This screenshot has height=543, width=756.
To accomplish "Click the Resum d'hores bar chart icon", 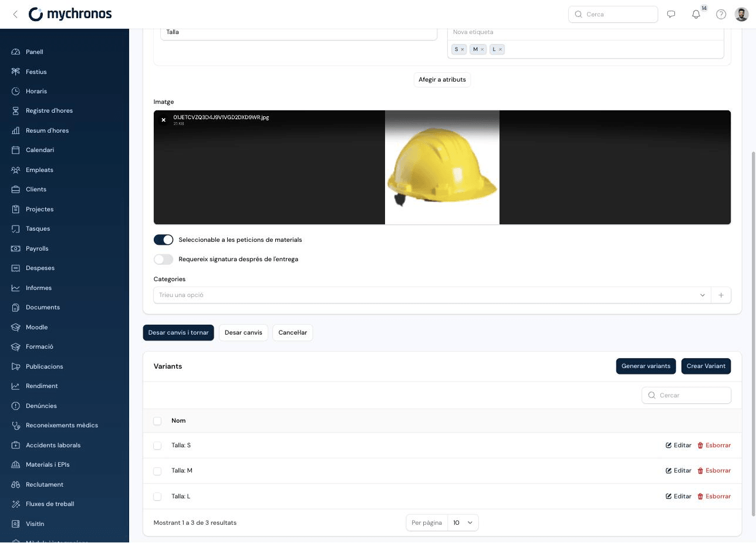I will (16, 131).
